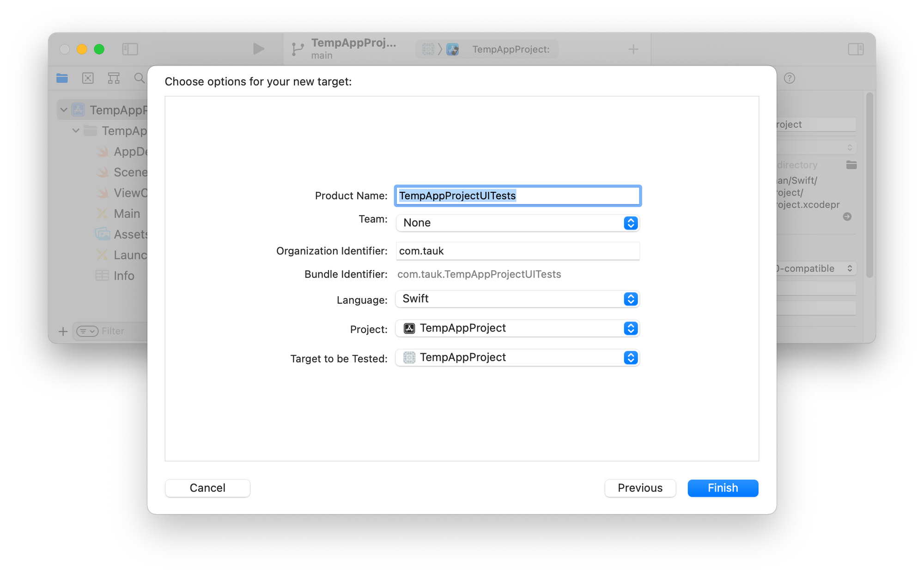Viewport: 924px width, 578px height.
Task: Collapse the TempAppProject root tree item
Action: [64, 110]
